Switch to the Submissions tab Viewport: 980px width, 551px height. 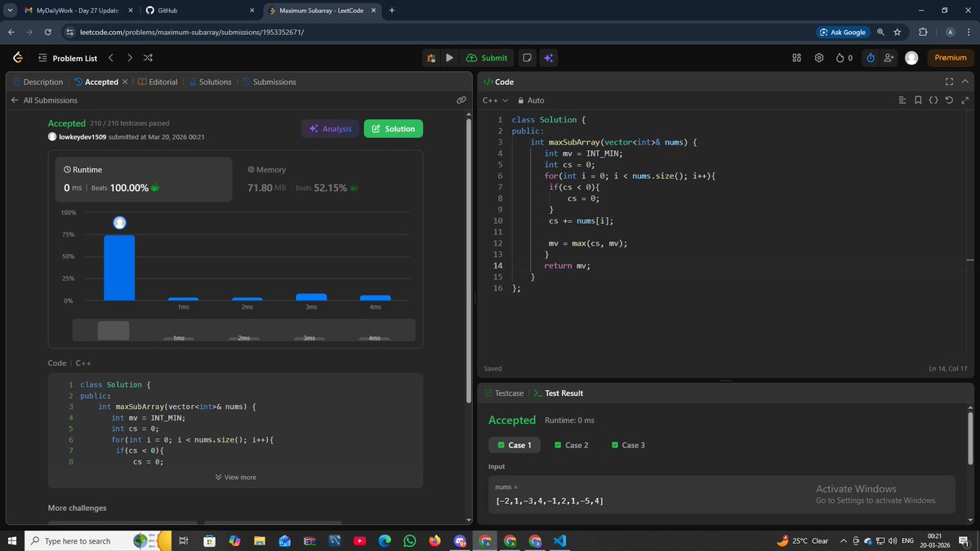269,82
